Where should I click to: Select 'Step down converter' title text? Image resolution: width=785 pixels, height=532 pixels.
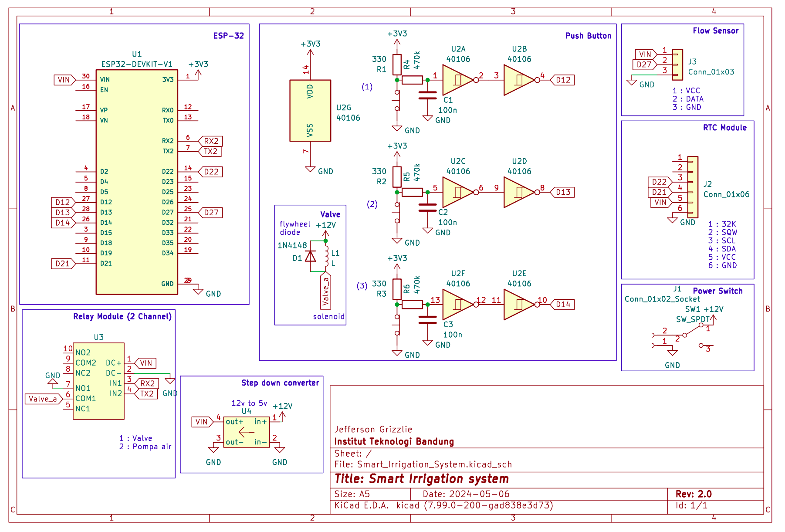click(280, 383)
